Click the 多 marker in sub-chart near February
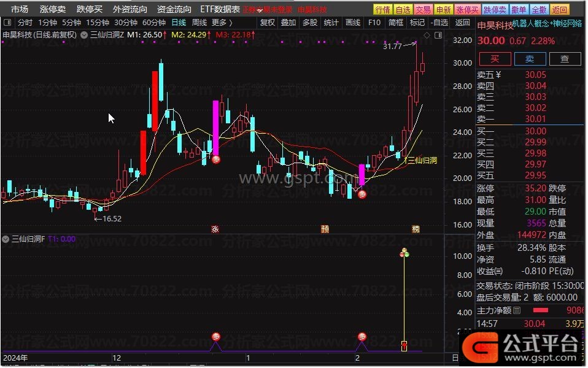This screenshot has height=368, width=588. [362, 337]
